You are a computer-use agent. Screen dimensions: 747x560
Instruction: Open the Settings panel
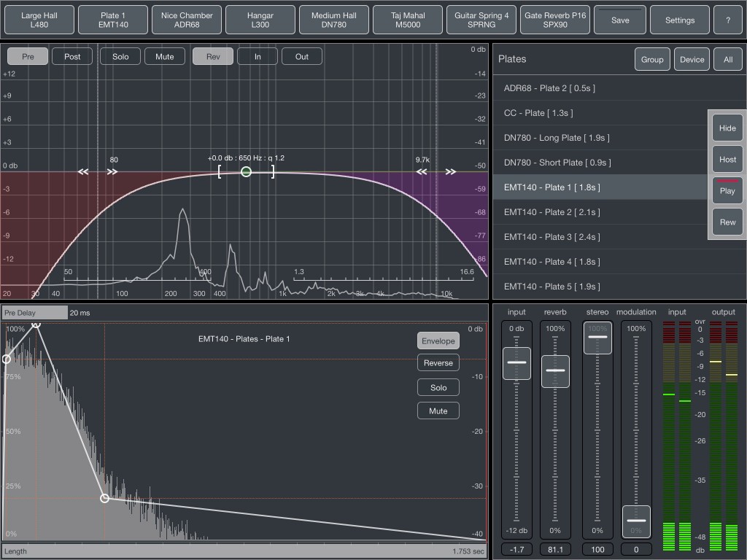point(679,20)
